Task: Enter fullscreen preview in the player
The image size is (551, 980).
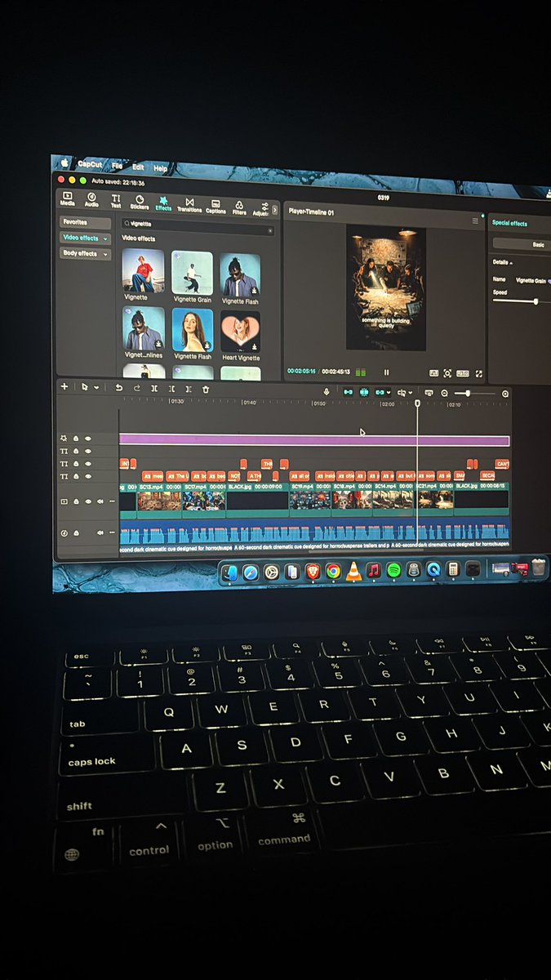Action: (x=478, y=374)
